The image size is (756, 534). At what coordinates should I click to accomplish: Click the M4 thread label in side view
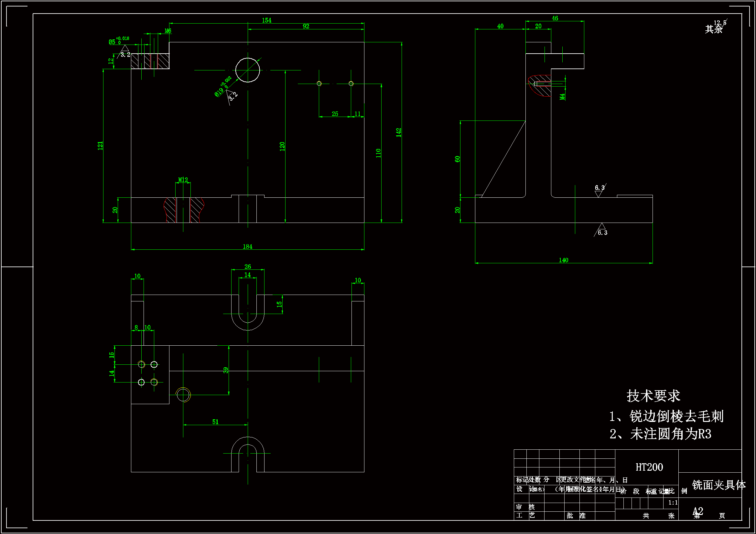pyautogui.click(x=562, y=96)
